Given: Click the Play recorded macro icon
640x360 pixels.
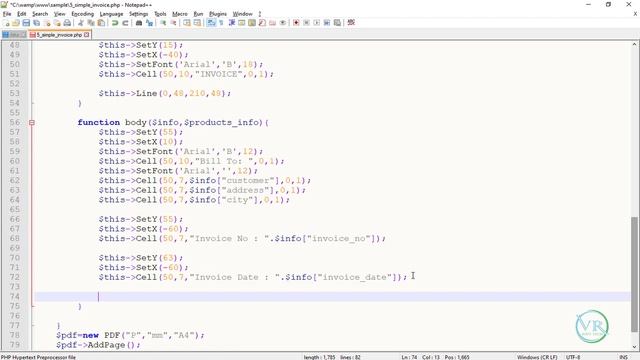Looking at the screenshot, I should click(x=317, y=23).
